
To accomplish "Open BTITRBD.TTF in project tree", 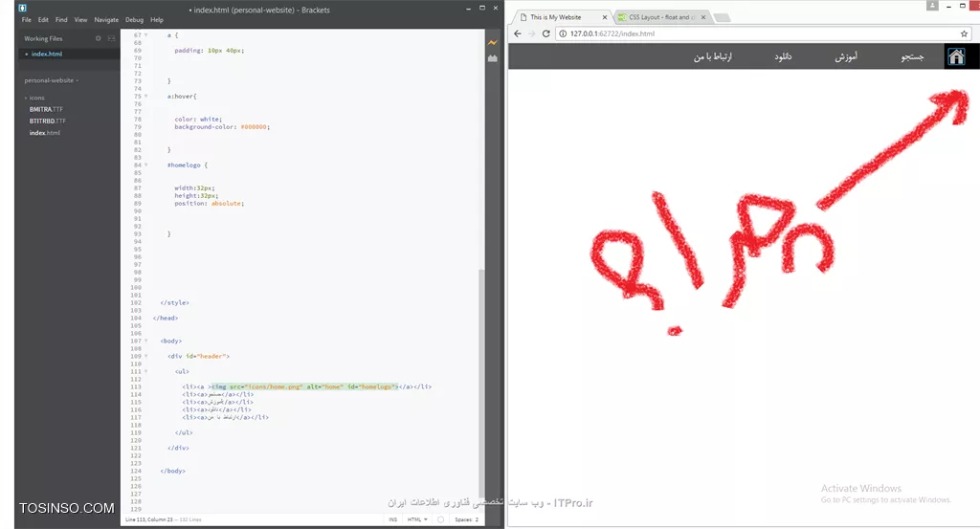I will 48,121.
